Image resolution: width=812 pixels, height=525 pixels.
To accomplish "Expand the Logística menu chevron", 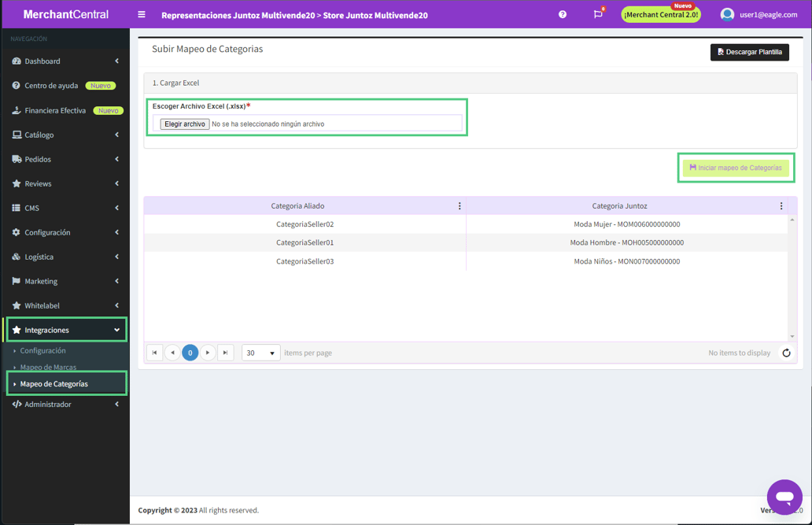I will [116, 257].
